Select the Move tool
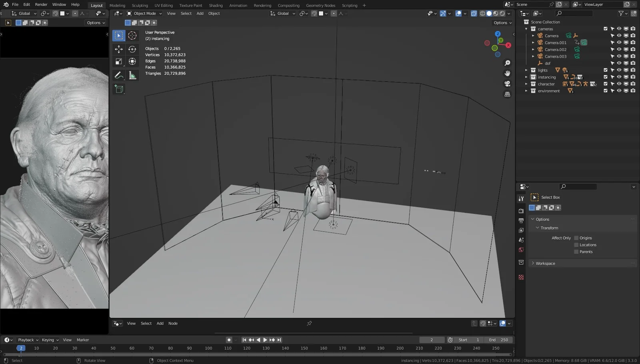640x364 pixels. tap(119, 49)
